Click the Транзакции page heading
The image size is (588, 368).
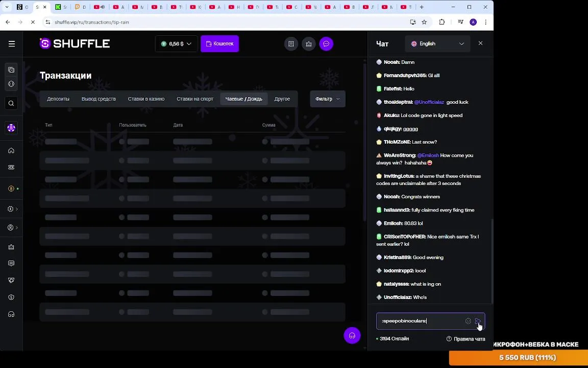click(x=66, y=76)
